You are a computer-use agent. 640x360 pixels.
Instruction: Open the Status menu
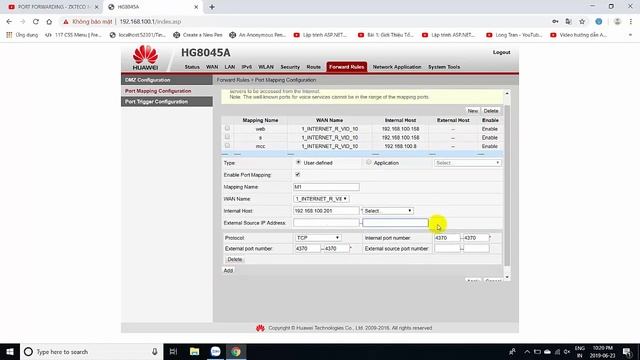(x=192, y=67)
